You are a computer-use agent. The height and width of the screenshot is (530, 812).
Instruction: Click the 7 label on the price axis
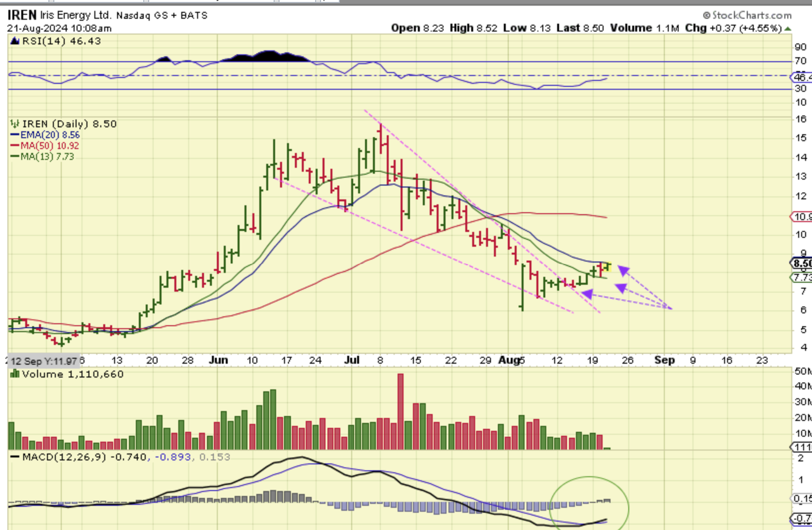(x=804, y=291)
